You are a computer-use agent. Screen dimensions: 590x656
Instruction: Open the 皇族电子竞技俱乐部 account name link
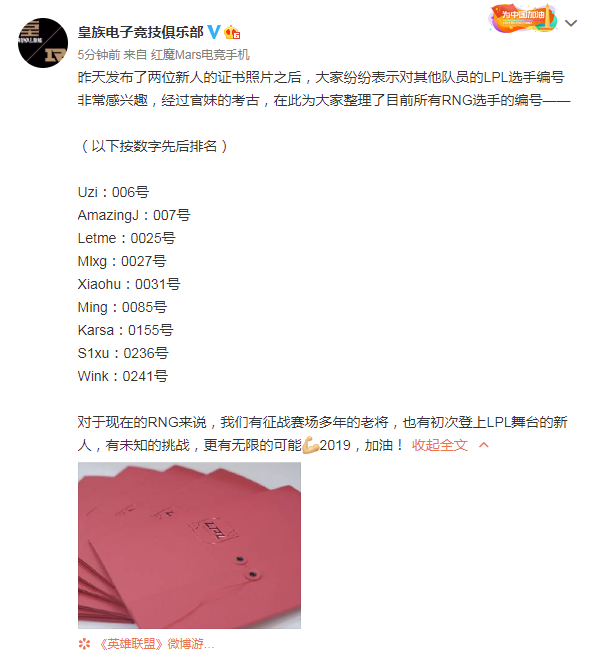(x=141, y=32)
